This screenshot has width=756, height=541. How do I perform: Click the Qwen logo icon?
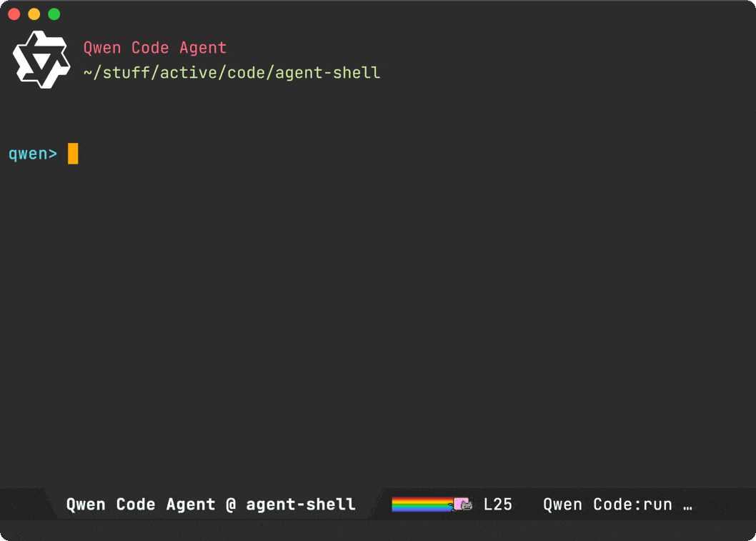coord(41,60)
